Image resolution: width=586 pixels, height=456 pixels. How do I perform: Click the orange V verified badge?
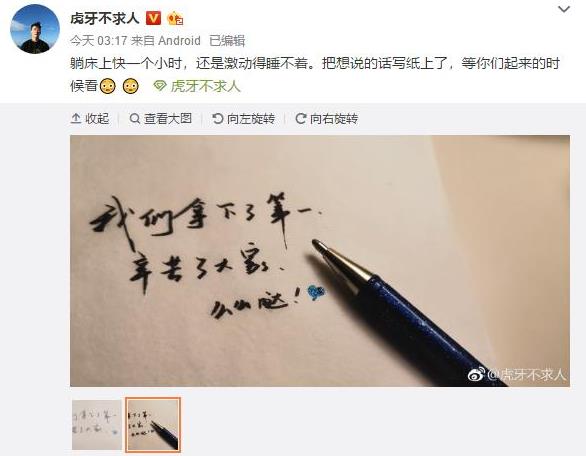point(153,18)
